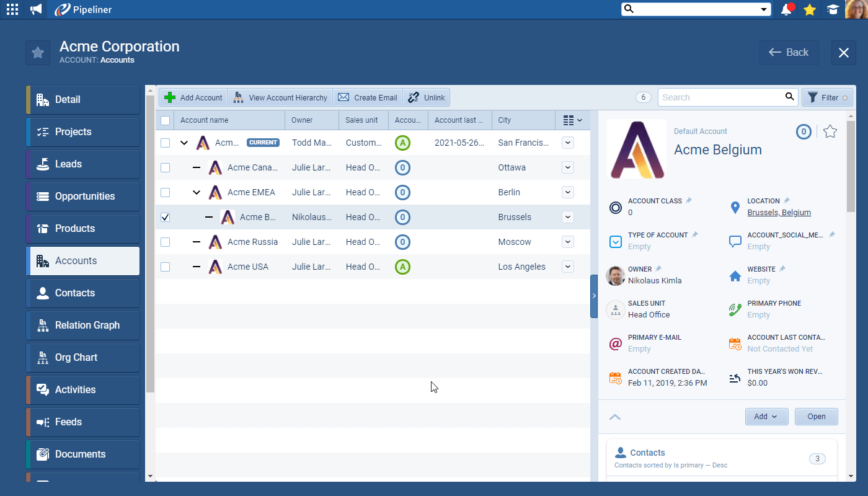Click the Unlink icon in the toolbar
The height and width of the screenshot is (496, 868).
pos(414,97)
